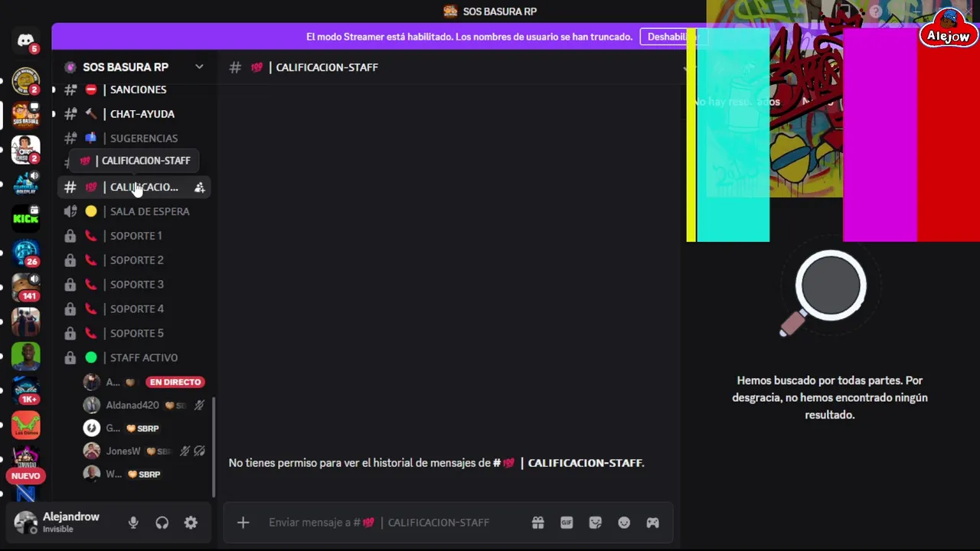Toggle headphones deafen in user panel
This screenshot has height=551, width=980.
[x=162, y=523]
